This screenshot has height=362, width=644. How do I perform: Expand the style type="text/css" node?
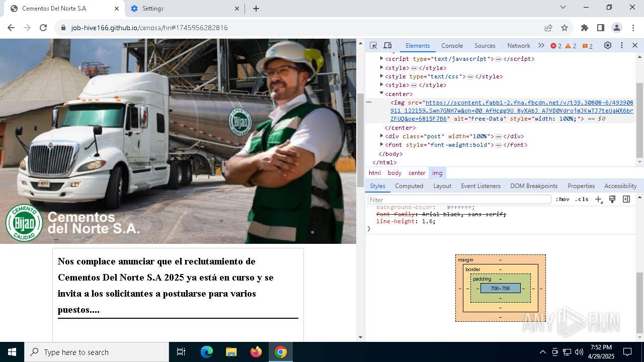coord(382,76)
